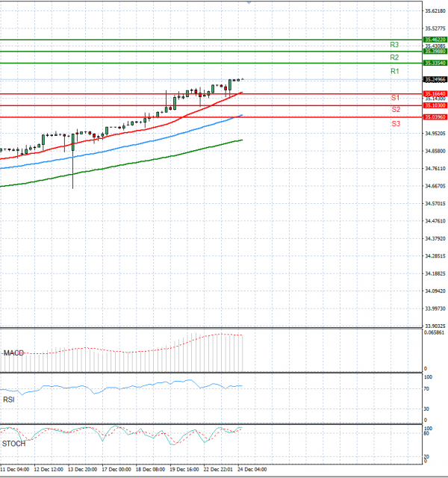
Task: Click the 34.85800 price scale value
Action: point(435,151)
